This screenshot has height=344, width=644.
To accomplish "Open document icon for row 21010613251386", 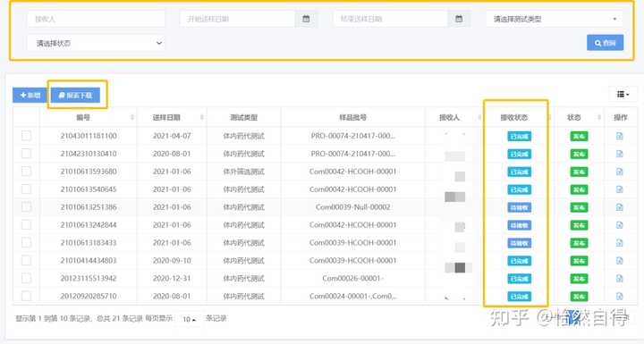I will pyautogui.click(x=619, y=207).
